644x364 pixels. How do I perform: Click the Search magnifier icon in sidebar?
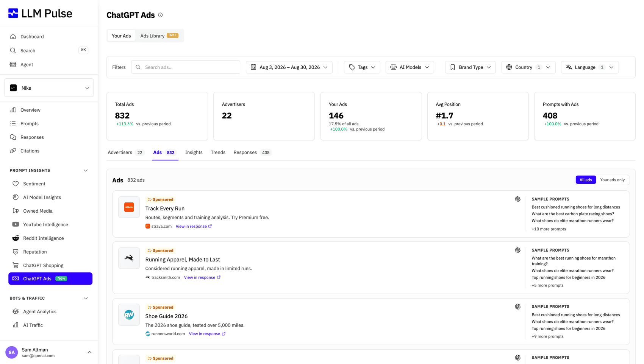[13, 50]
